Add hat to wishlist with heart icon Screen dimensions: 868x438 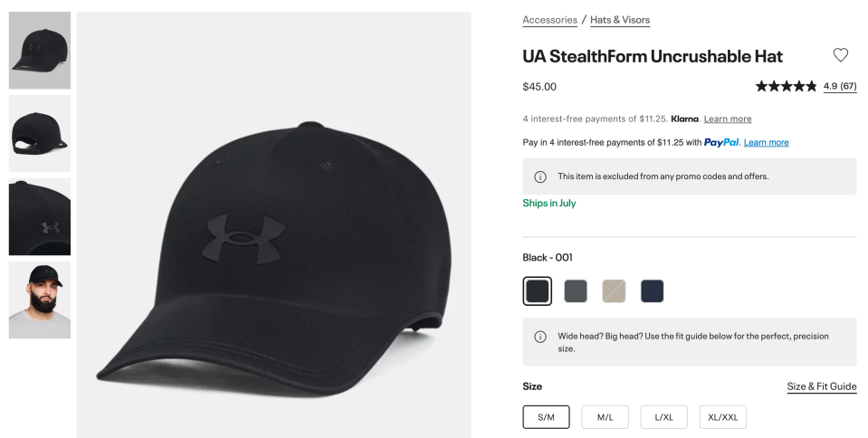click(x=840, y=55)
